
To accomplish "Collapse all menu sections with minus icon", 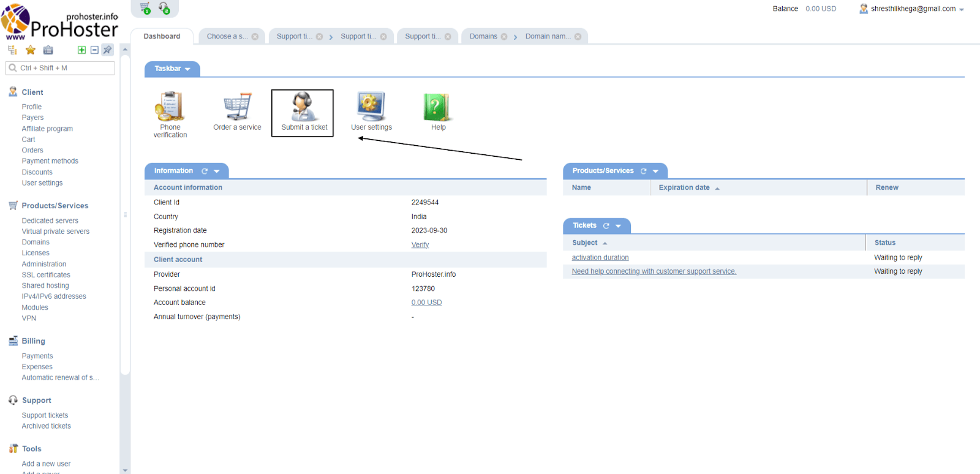I will 94,50.
